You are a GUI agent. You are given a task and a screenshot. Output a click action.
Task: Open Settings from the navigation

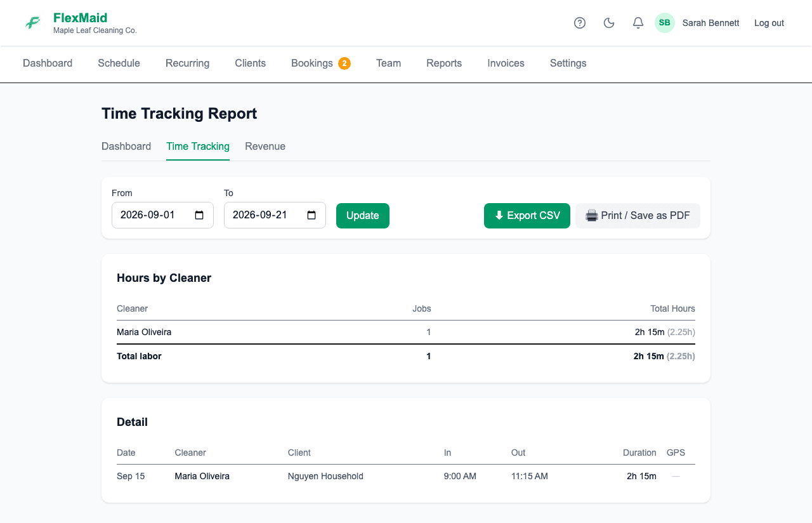click(568, 63)
